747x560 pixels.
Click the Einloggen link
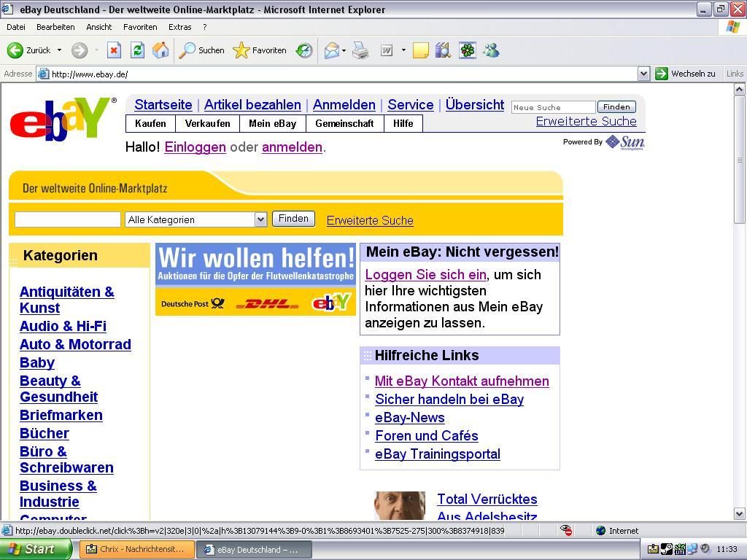coord(195,147)
